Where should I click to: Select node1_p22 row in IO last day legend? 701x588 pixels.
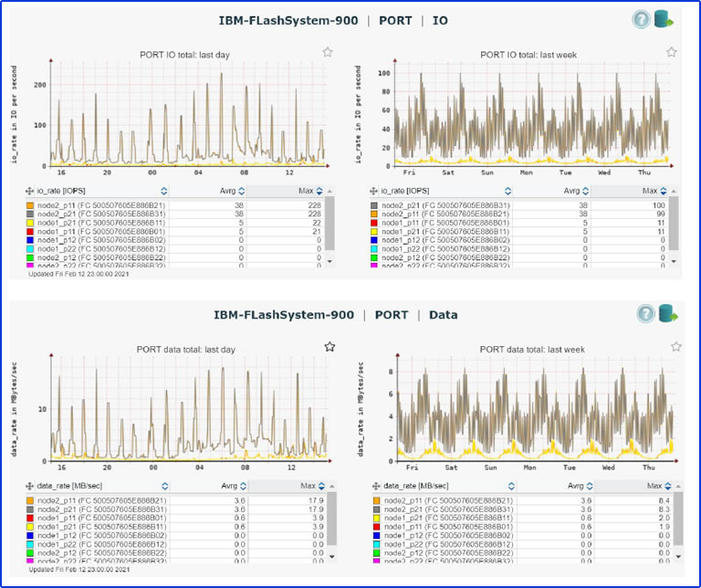click(175, 249)
